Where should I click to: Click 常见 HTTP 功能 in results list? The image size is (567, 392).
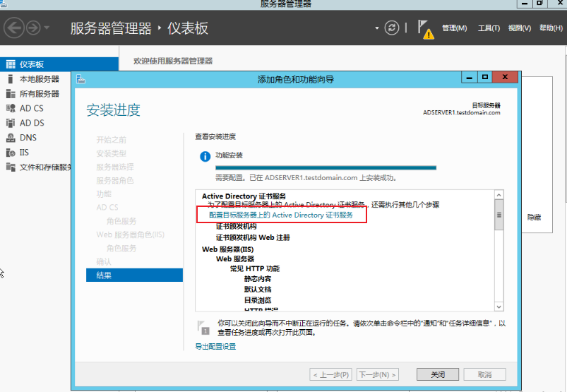[255, 268]
